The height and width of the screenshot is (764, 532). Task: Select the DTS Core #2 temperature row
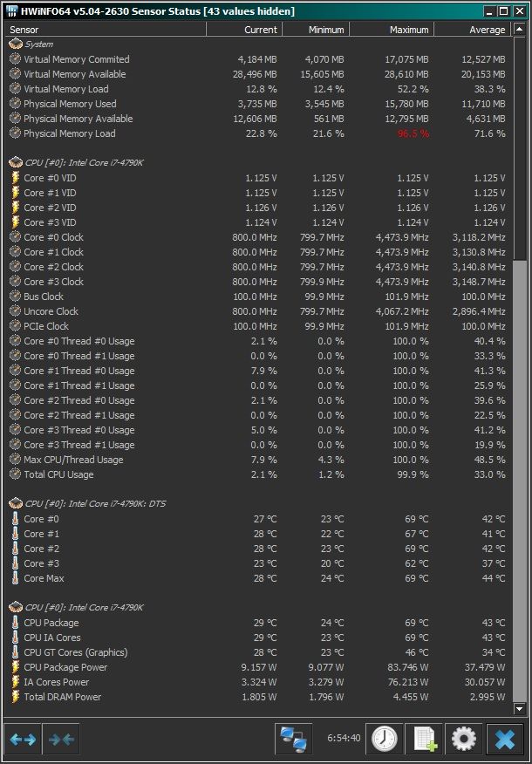click(258, 549)
